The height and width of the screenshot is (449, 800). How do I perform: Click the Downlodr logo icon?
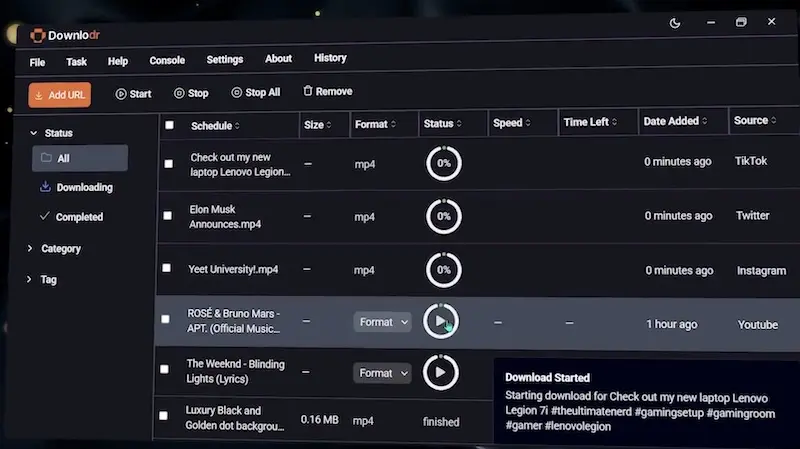pyautogui.click(x=37, y=35)
